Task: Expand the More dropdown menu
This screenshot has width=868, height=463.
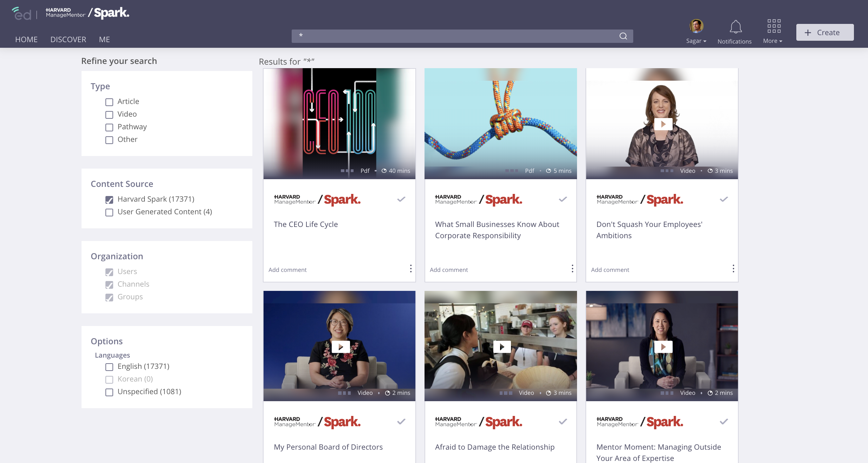Action: (x=772, y=41)
